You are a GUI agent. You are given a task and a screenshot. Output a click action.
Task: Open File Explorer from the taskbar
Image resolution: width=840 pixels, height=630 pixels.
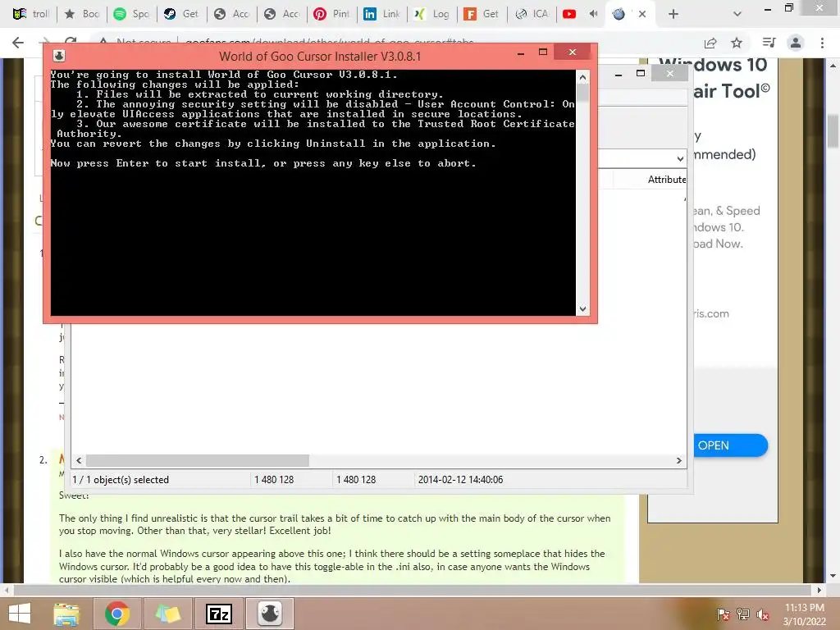pos(66,614)
